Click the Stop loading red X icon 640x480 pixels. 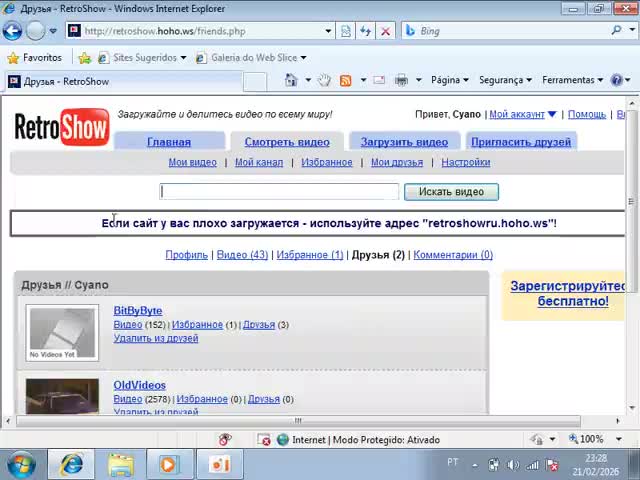click(x=385, y=31)
